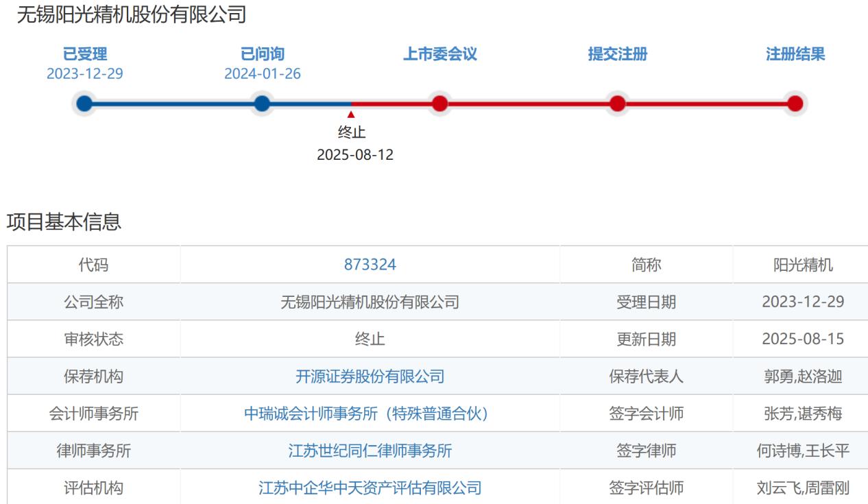Click the 签字会计师 label cell
Image resolution: width=868 pixels, height=504 pixels.
(x=647, y=413)
